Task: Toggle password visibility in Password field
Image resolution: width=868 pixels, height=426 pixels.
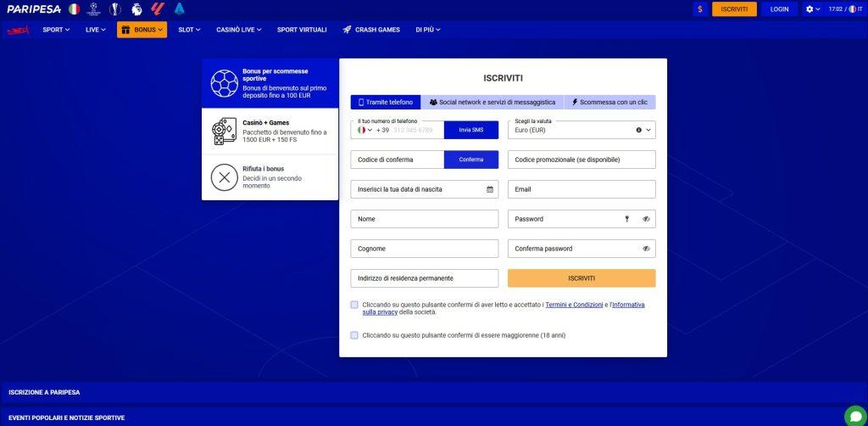Action: [x=646, y=219]
